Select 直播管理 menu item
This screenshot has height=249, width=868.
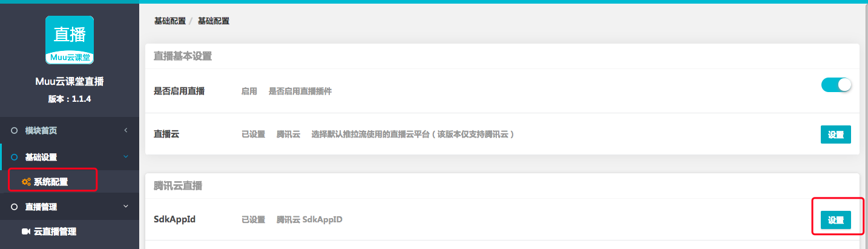tap(70, 207)
